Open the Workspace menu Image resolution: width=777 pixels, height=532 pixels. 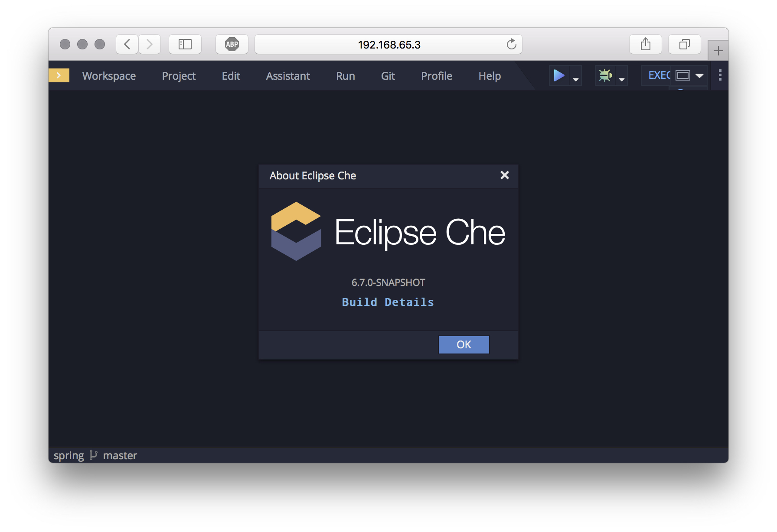coord(109,76)
